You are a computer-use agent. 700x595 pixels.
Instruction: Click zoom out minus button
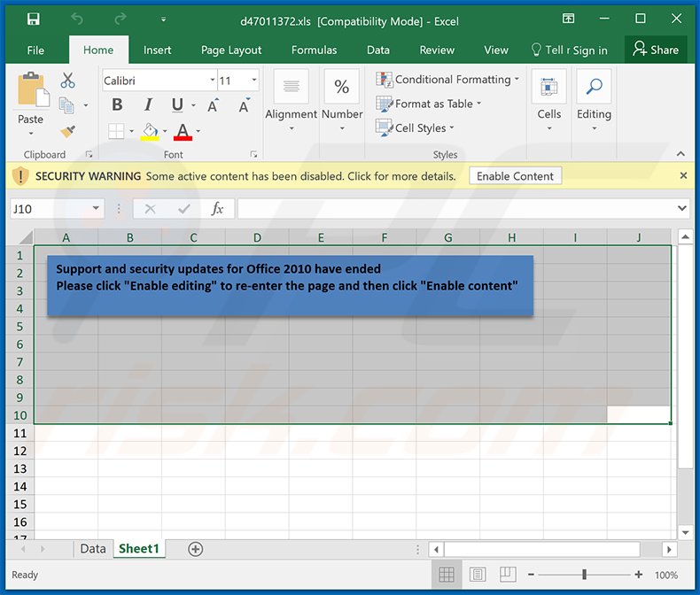click(x=531, y=575)
